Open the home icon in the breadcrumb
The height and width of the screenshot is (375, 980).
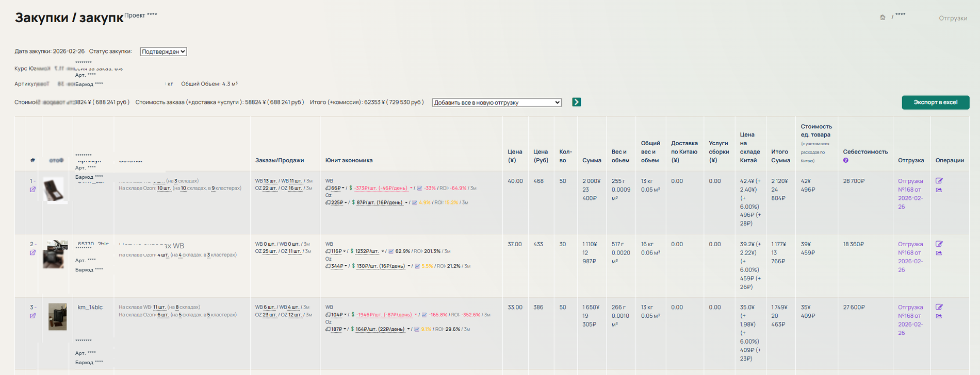[x=883, y=18]
